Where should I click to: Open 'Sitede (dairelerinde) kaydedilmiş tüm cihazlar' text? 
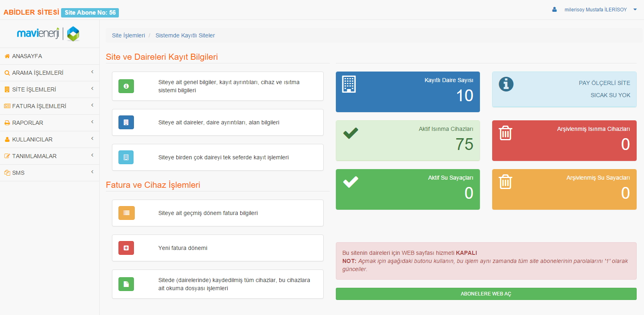(x=234, y=284)
